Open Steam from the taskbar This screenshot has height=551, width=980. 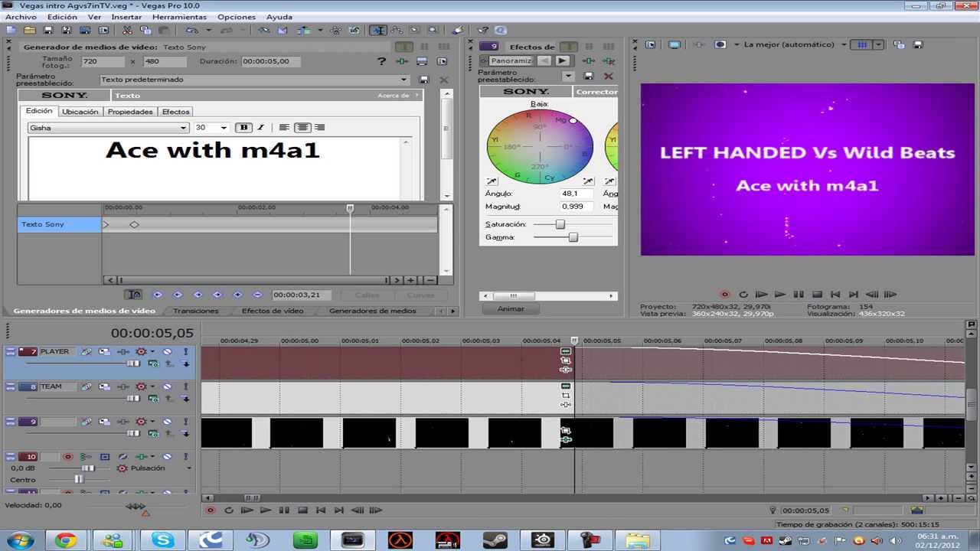[x=495, y=540]
